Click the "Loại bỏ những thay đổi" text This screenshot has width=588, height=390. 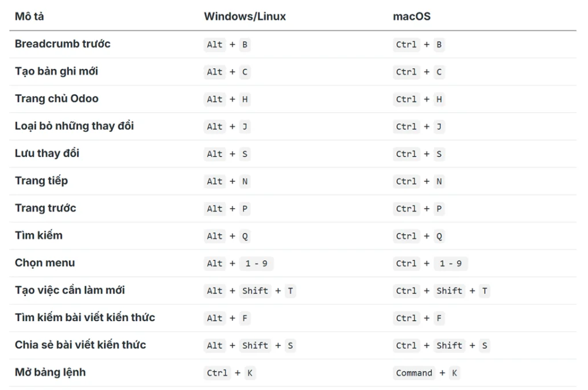pyautogui.click(x=74, y=126)
